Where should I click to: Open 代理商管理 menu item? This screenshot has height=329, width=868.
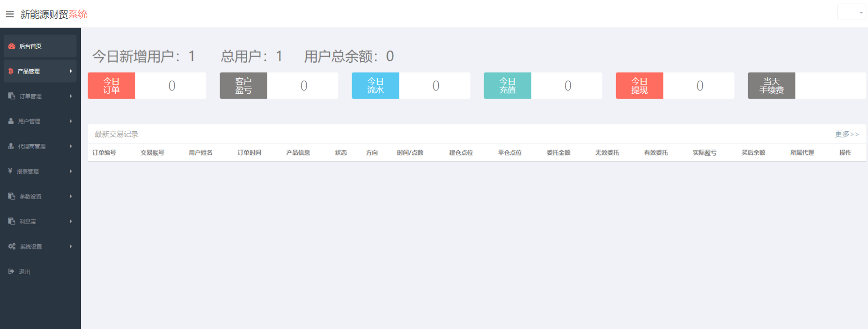point(40,146)
